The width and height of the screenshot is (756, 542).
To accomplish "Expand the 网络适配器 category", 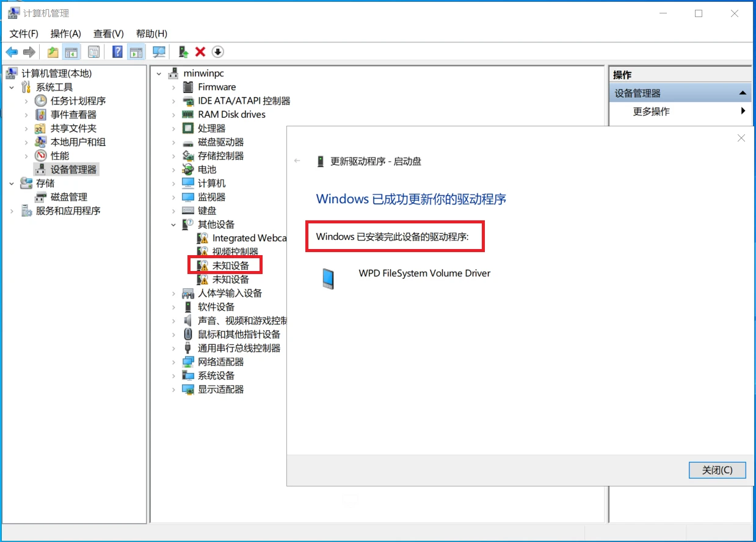I will click(x=173, y=362).
